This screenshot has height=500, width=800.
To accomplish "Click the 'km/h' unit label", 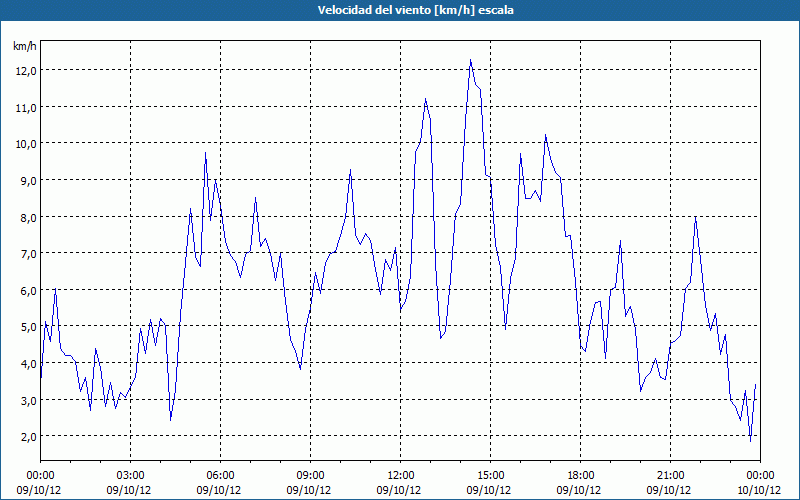I will 25,46.
